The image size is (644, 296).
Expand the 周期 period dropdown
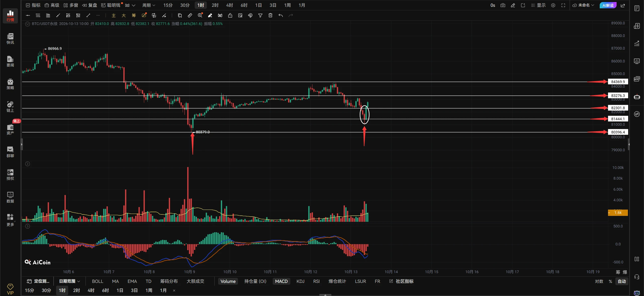point(149,5)
